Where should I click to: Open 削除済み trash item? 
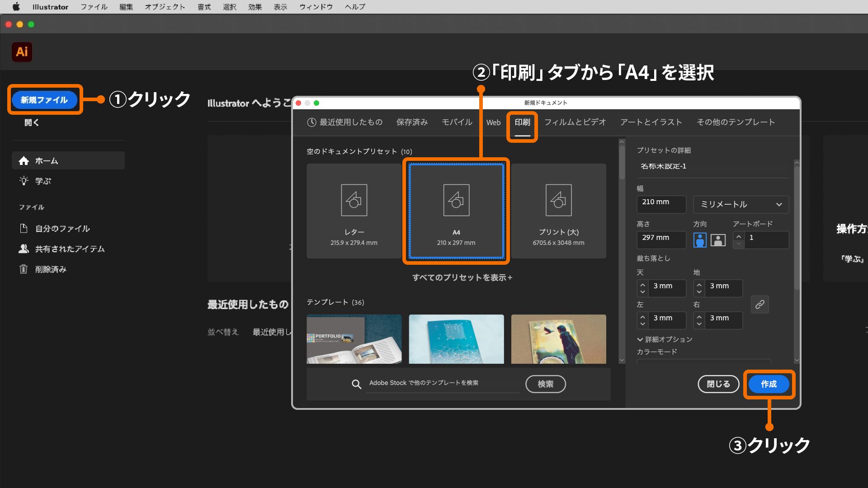pyautogui.click(x=50, y=269)
